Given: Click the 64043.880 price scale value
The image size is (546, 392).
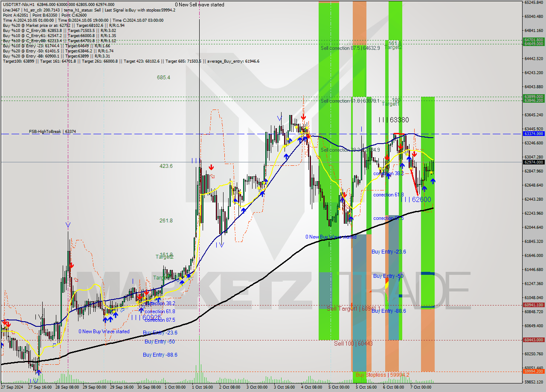Looking at the screenshot, I should [534, 86].
